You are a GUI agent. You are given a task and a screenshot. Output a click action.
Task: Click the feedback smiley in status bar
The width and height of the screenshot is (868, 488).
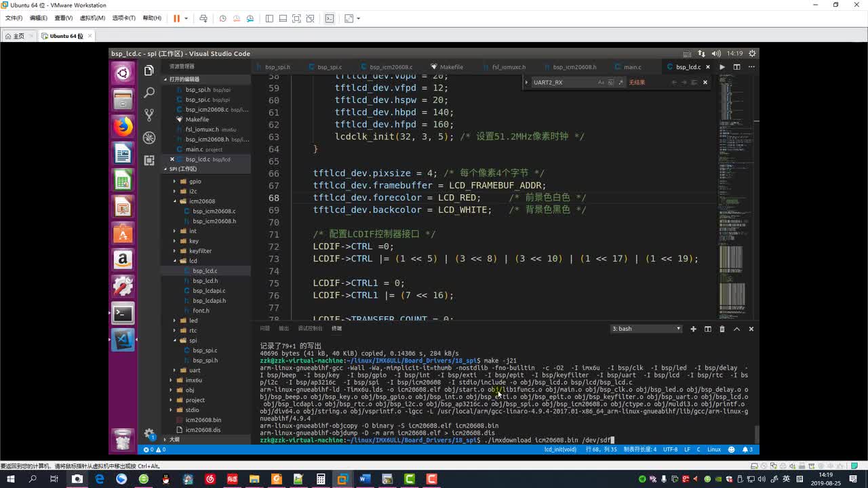point(732,449)
